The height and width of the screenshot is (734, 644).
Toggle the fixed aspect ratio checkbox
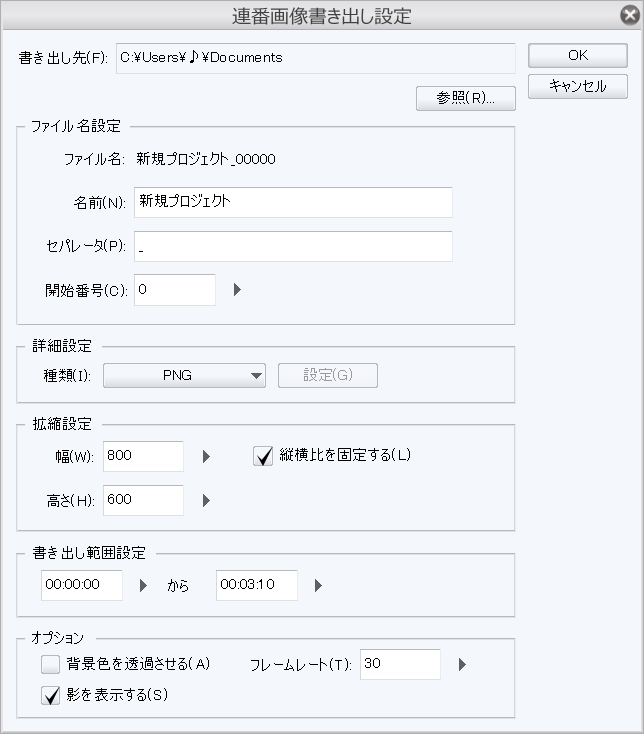pos(264,456)
